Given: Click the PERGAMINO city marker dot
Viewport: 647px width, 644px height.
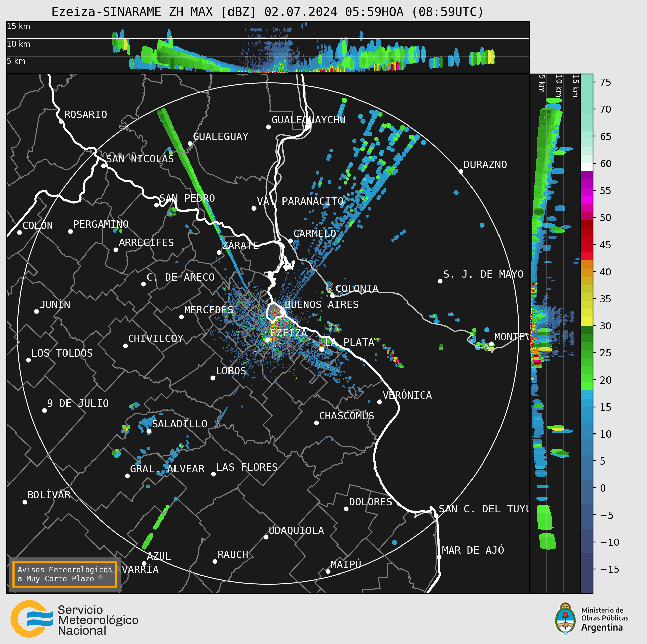Looking at the screenshot, I should [70, 231].
